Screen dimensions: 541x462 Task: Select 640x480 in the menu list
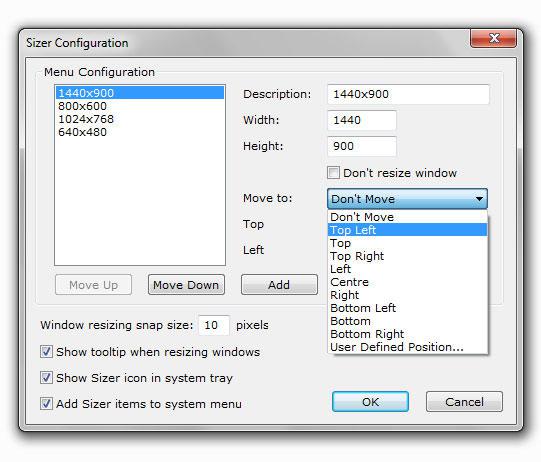(x=140, y=132)
